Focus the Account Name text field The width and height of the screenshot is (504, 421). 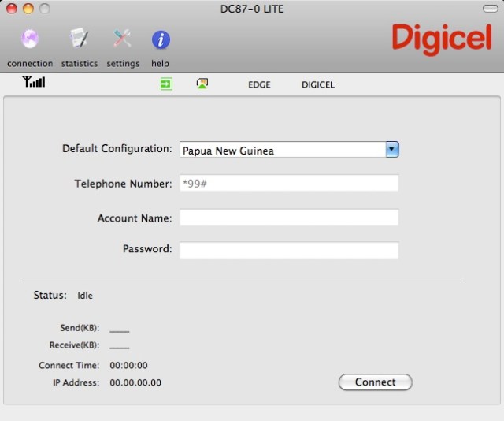[x=289, y=218]
